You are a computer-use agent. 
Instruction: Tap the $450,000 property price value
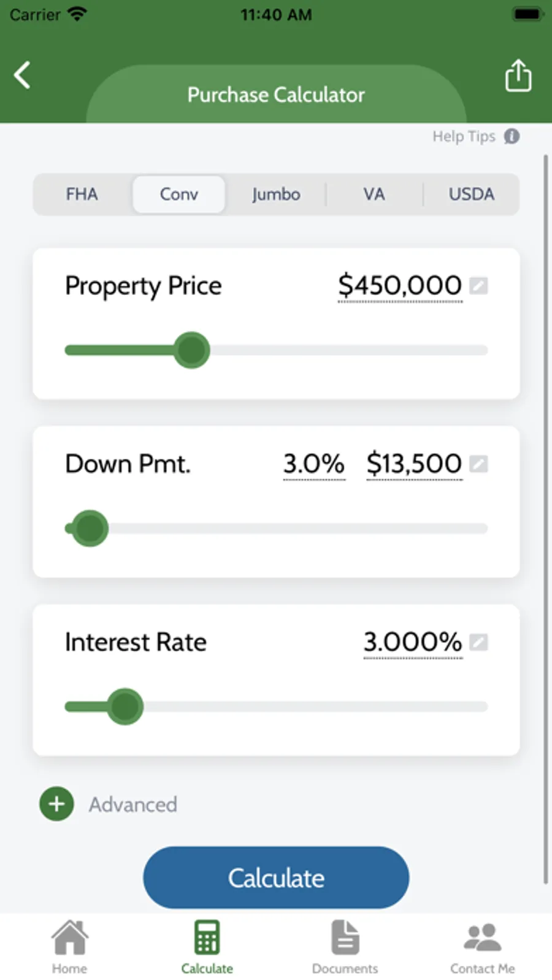[400, 286]
